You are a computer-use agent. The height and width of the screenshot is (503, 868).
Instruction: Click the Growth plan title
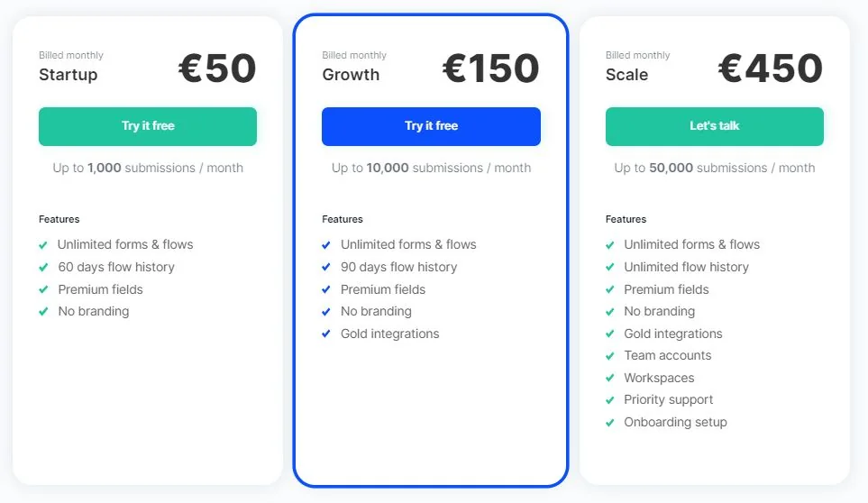pyautogui.click(x=351, y=75)
